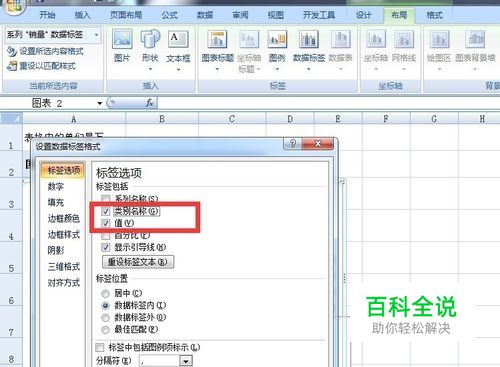
Task: Click the Data Labels icon
Action: pyautogui.click(x=309, y=39)
